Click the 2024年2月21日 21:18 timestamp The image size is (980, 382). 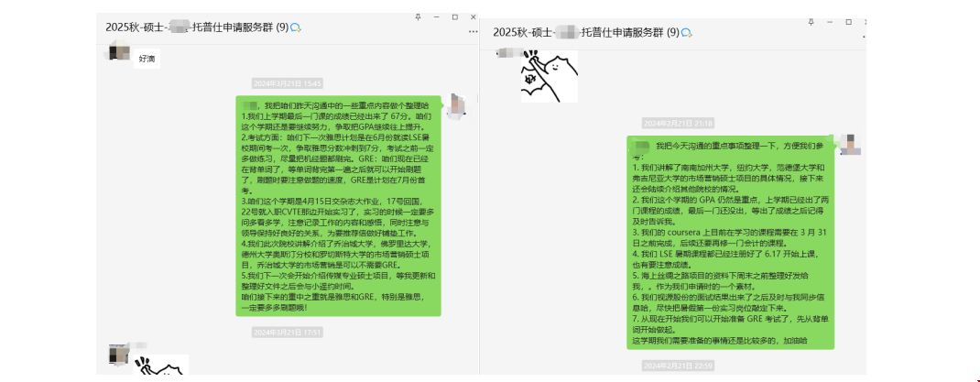click(678, 123)
